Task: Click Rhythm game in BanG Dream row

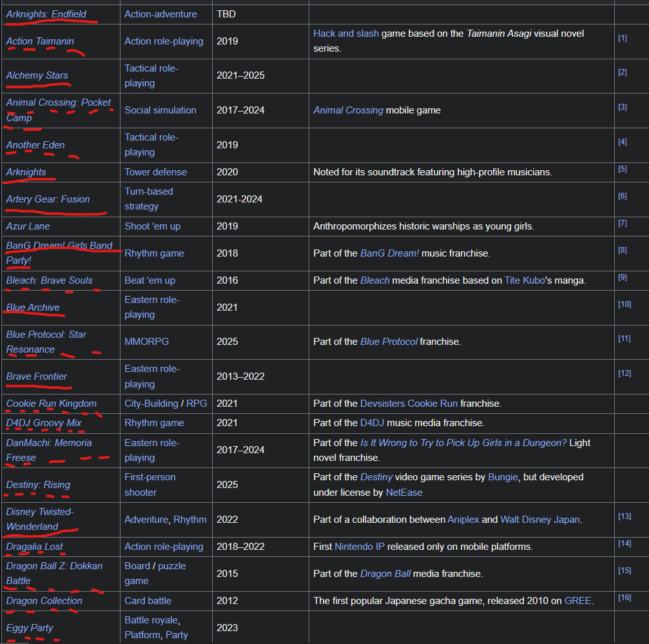Action: (154, 253)
